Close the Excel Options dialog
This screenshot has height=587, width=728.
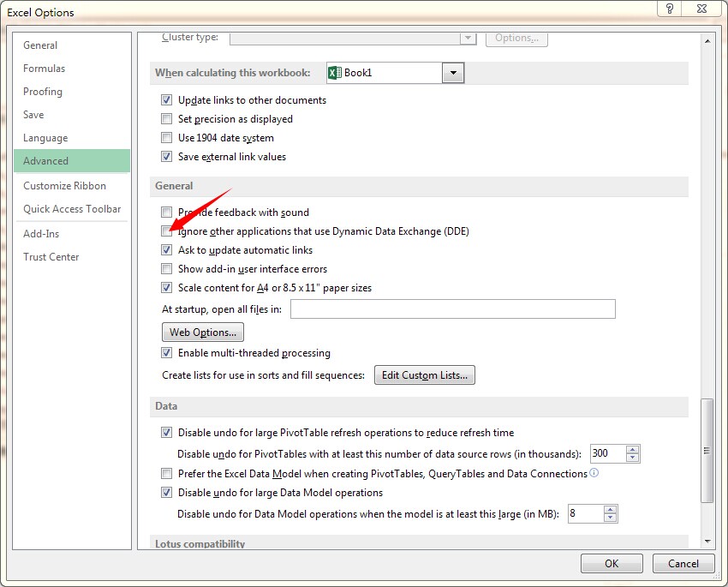click(702, 9)
